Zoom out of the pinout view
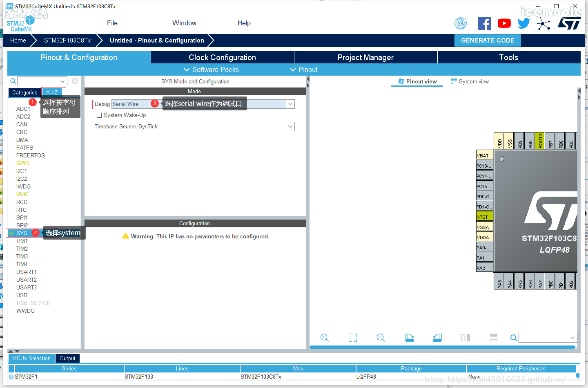The image size is (588, 388). [381, 338]
